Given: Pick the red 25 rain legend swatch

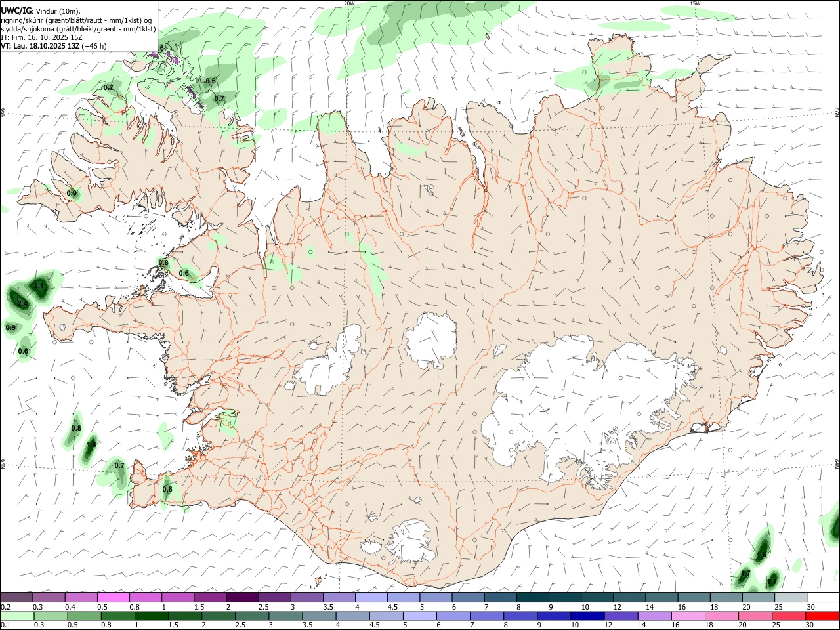Looking at the screenshot, I should (x=788, y=616).
